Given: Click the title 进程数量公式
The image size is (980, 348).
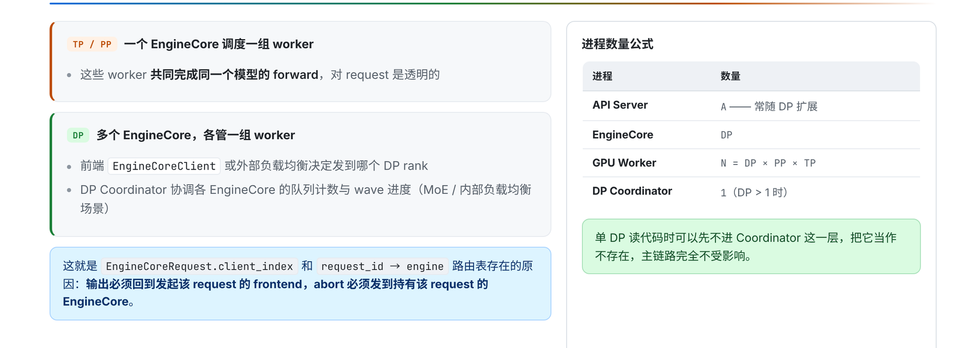Looking at the screenshot, I should [617, 44].
